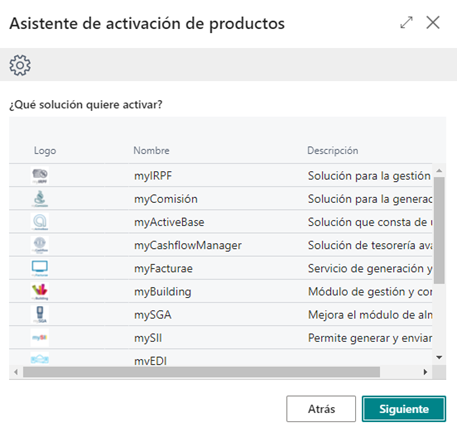The height and width of the screenshot is (432, 457).
Task: Select the mySGA logo icon
Action: 40,314
